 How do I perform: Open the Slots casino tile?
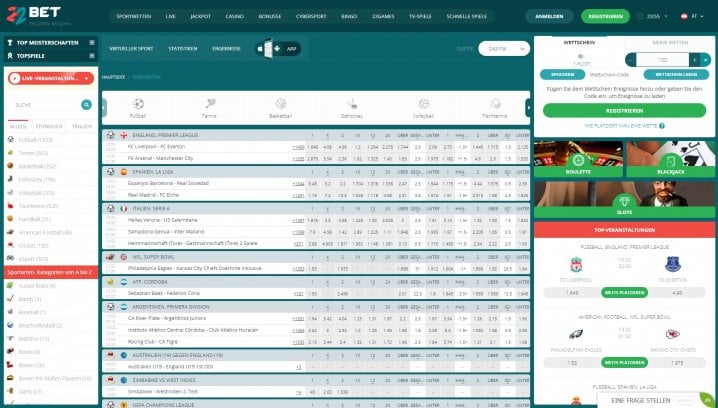pos(625,200)
